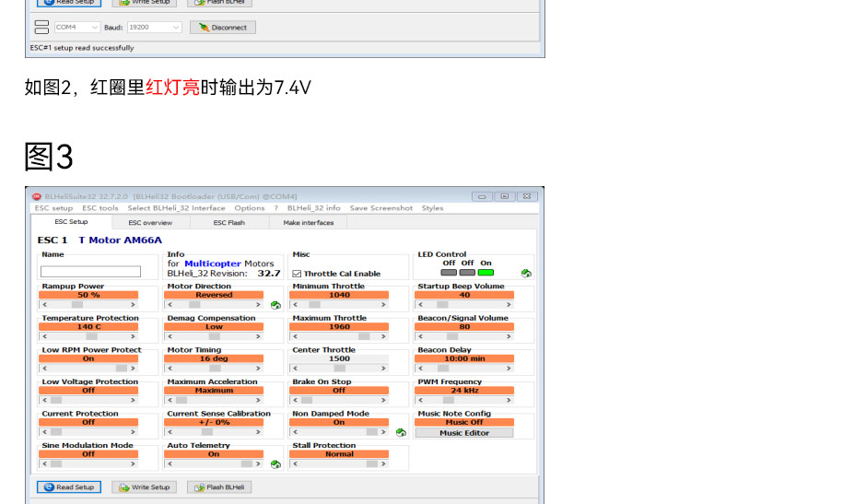Image resolution: width=866 pixels, height=504 pixels.
Task: Toggle the second LED Control Off indicator
Action: coord(467,273)
